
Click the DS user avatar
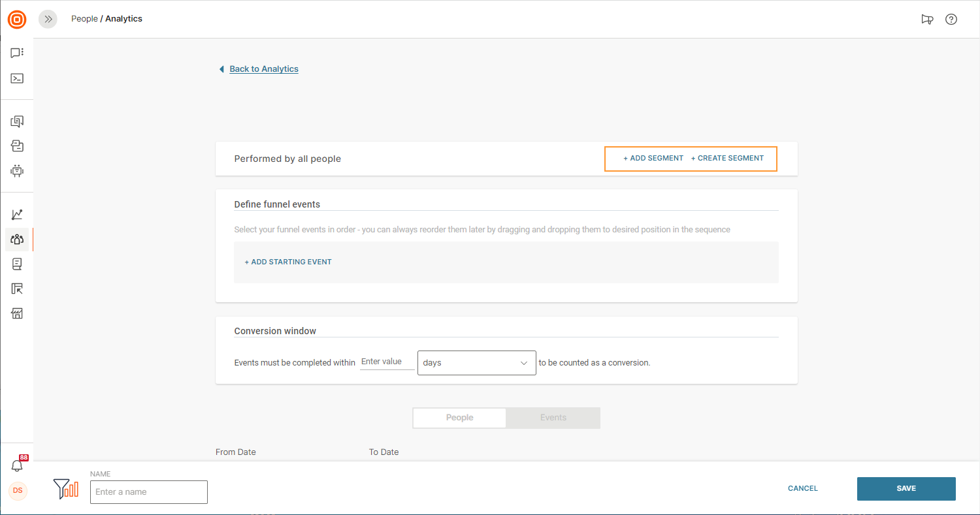18,491
